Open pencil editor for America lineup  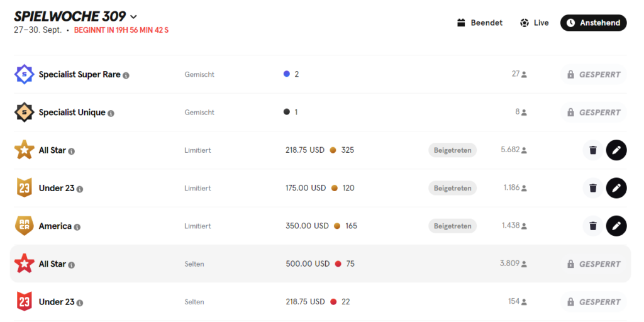(616, 226)
